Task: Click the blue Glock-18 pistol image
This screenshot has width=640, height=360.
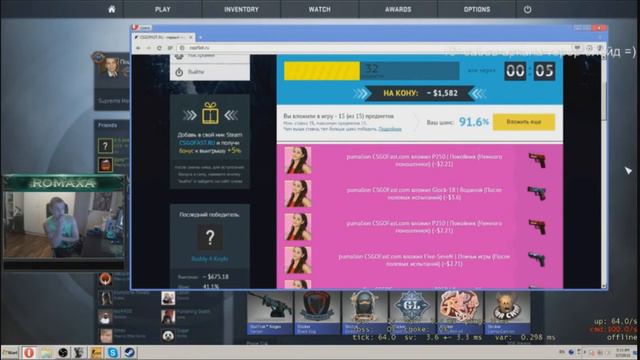Action: click(537, 193)
